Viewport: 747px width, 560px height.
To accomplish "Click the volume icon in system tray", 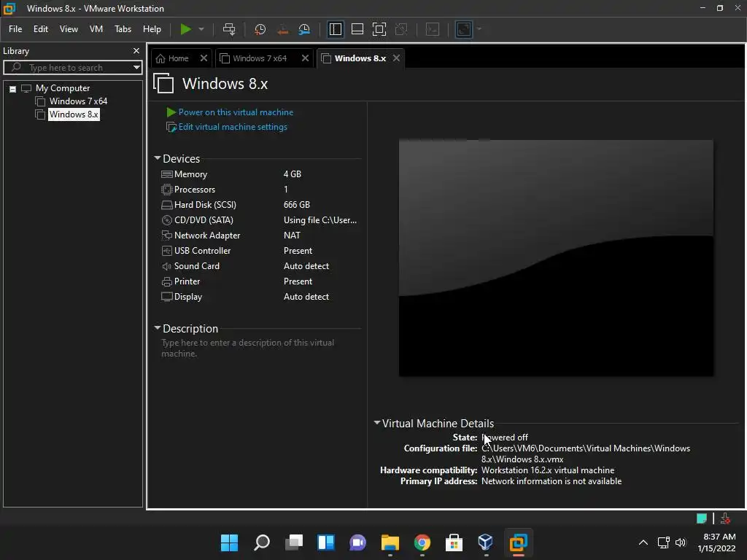I will [x=681, y=542].
